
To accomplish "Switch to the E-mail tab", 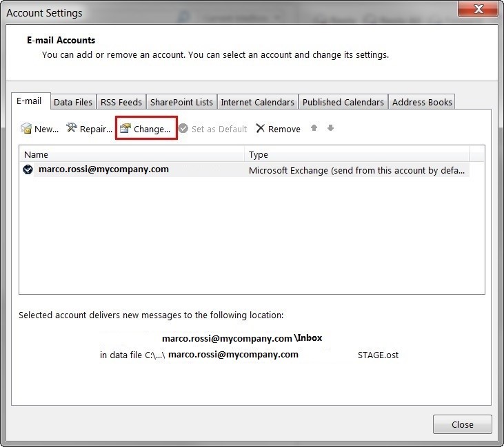I will click(30, 101).
